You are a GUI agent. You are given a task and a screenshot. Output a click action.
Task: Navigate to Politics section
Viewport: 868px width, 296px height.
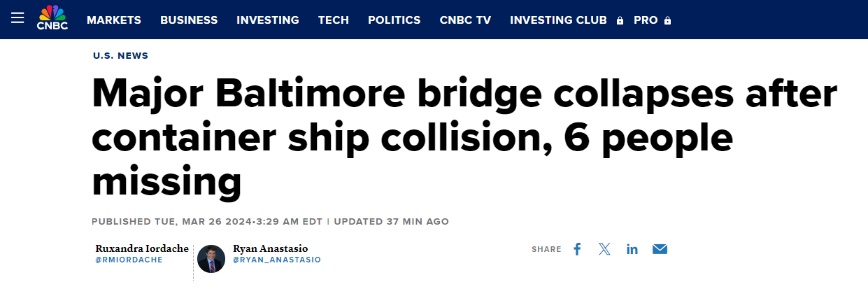coord(394,20)
